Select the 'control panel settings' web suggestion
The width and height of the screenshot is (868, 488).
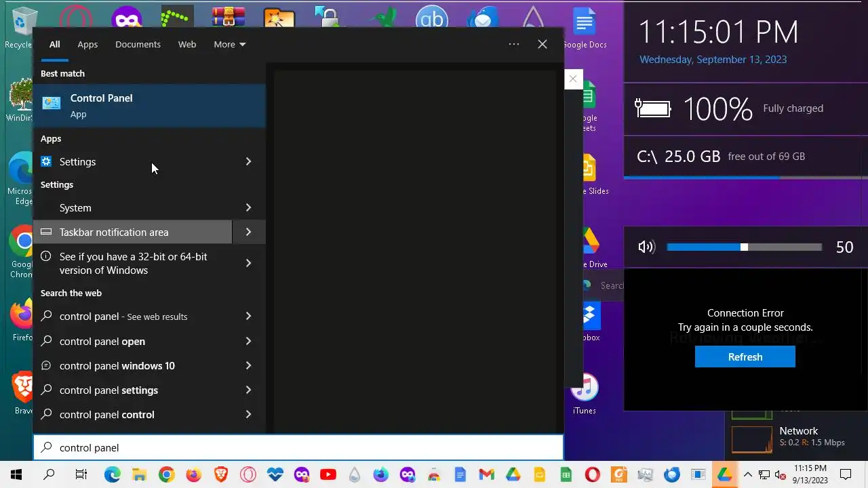[133, 390]
